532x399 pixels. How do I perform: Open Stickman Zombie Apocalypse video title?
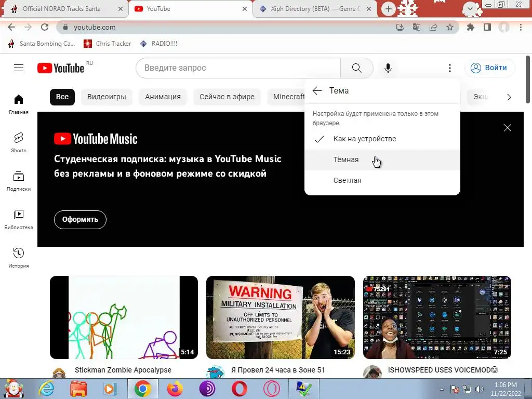pyautogui.click(x=123, y=370)
